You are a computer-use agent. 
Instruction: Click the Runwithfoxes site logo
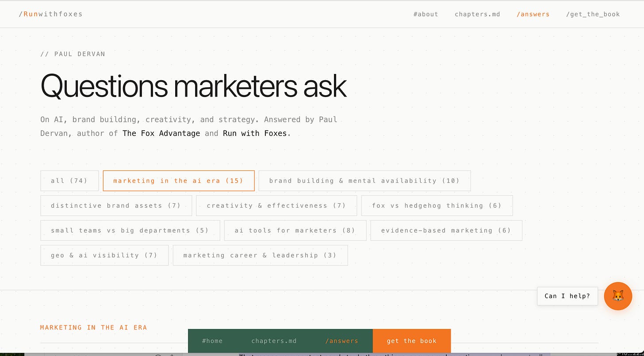(x=50, y=14)
